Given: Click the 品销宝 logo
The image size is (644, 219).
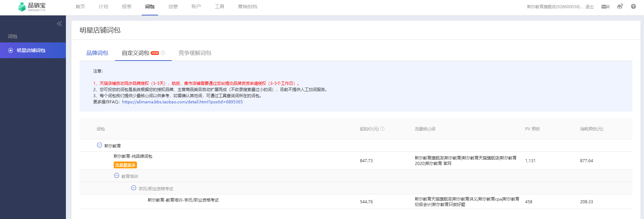Looking at the screenshot, I should click(x=32, y=7).
